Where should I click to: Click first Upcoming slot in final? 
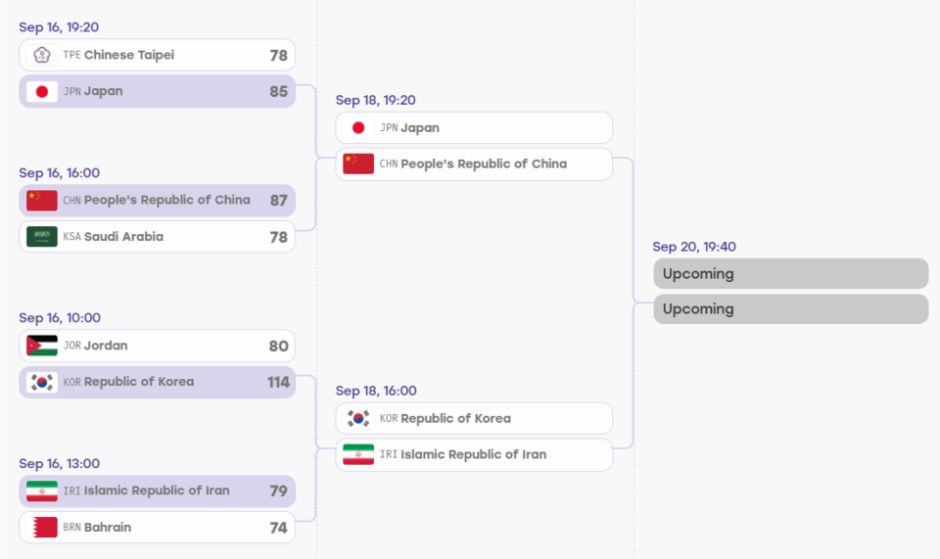(791, 274)
